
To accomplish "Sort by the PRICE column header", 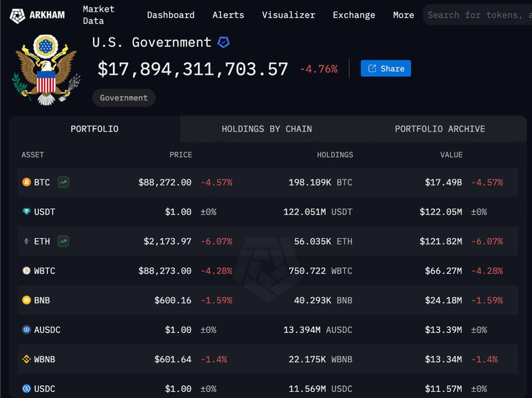I will click(181, 155).
